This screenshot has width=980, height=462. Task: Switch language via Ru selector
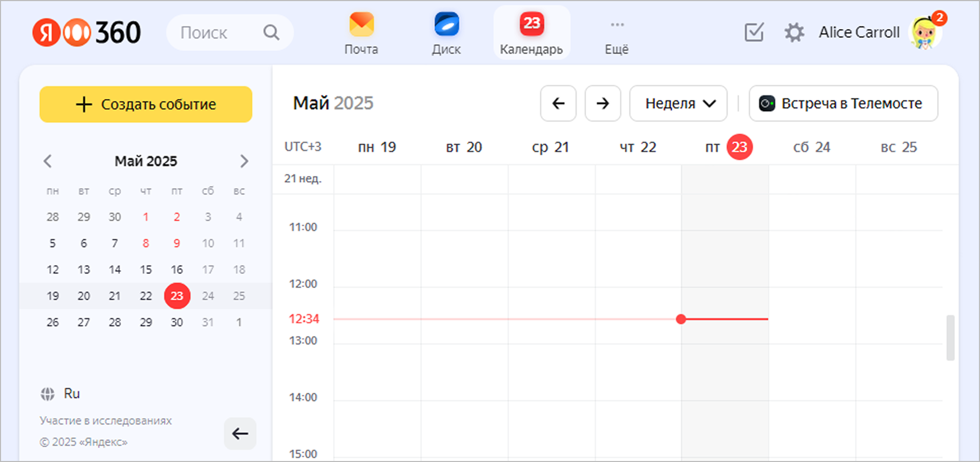pos(61,394)
